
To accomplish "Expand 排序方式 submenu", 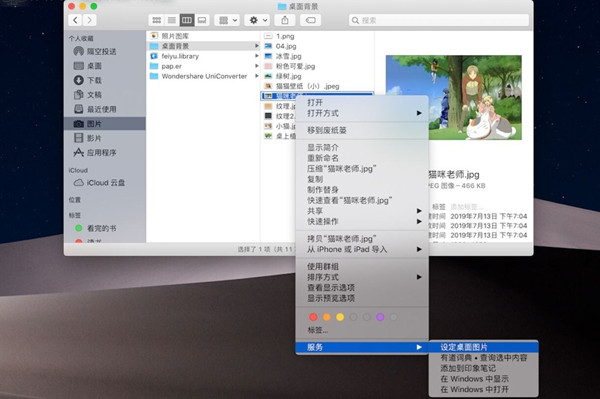I will click(362, 277).
